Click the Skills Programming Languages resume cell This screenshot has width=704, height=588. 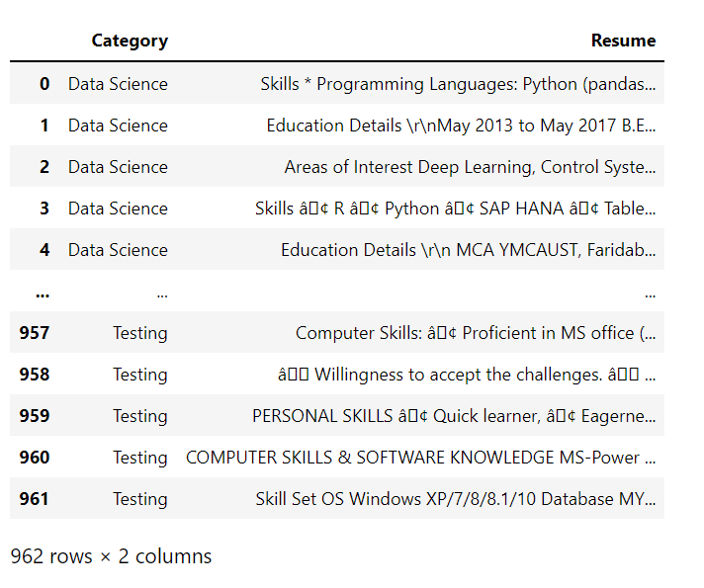click(x=458, y=84)
